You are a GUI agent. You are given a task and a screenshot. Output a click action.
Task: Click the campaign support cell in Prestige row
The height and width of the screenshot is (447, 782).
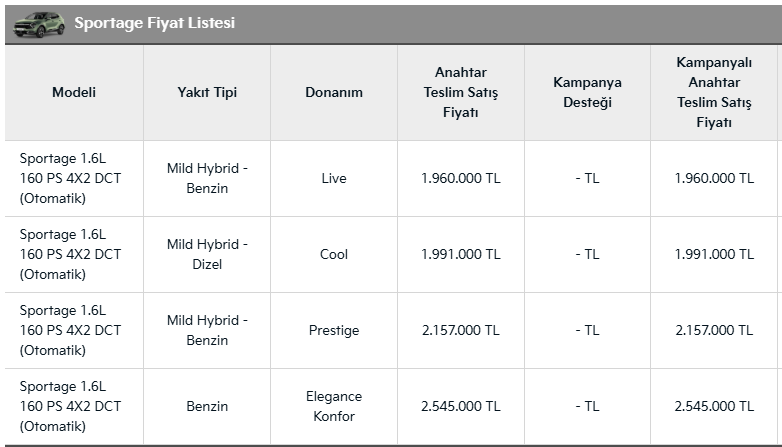pyautogui.click(x=587, y=330)
